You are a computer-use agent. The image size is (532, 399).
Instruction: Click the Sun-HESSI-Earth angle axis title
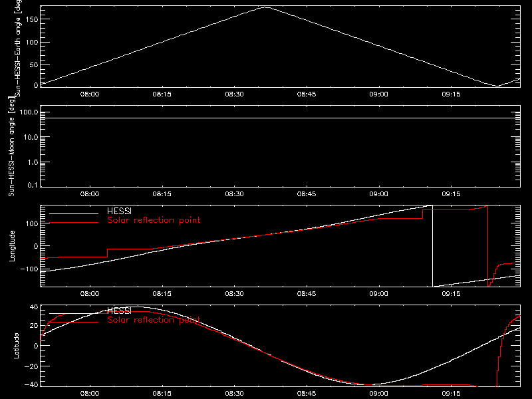pos(18,49)
